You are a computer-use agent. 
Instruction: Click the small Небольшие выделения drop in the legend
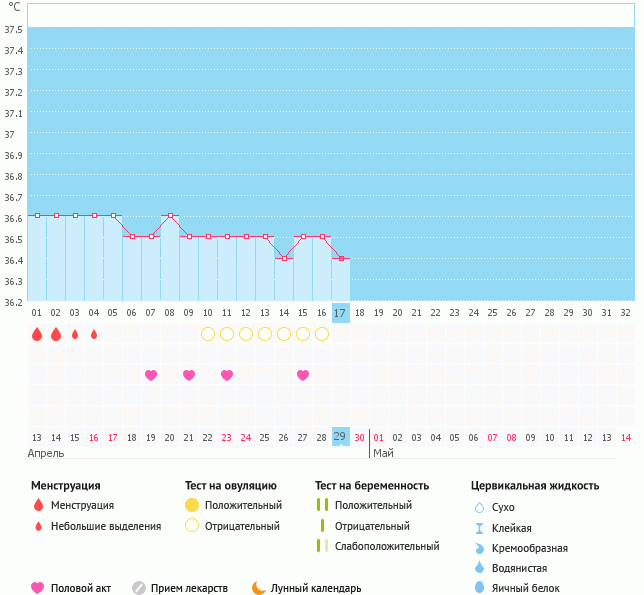pyautogui.click(x=39, y=526)
